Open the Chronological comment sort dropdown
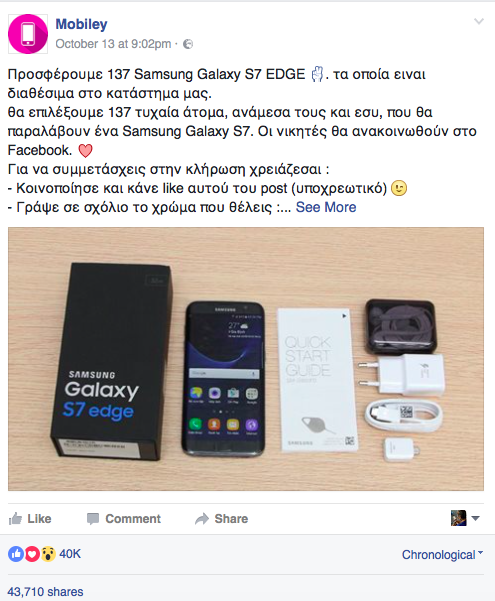This screenshot has width=495, height=601. [x=442, y=555]
